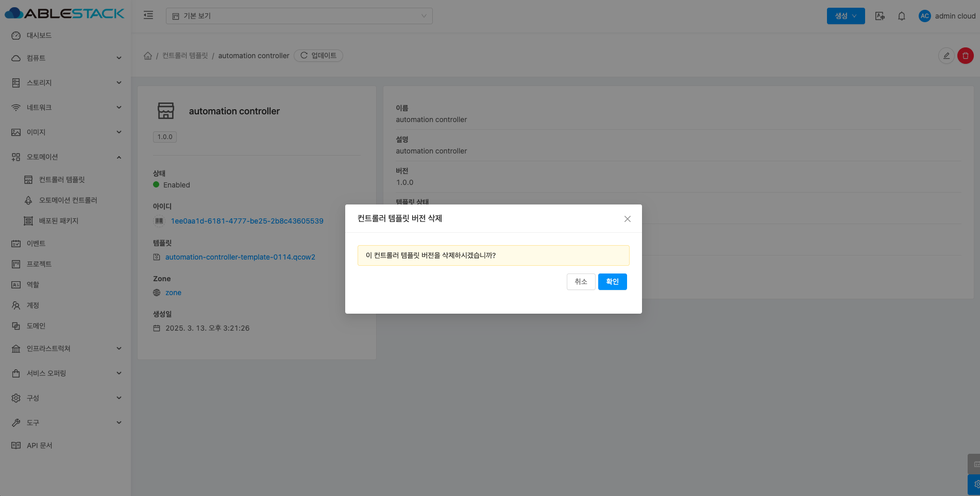Click the language translation icon
Viewport: 980px width, 496px height.
point(880,16)
